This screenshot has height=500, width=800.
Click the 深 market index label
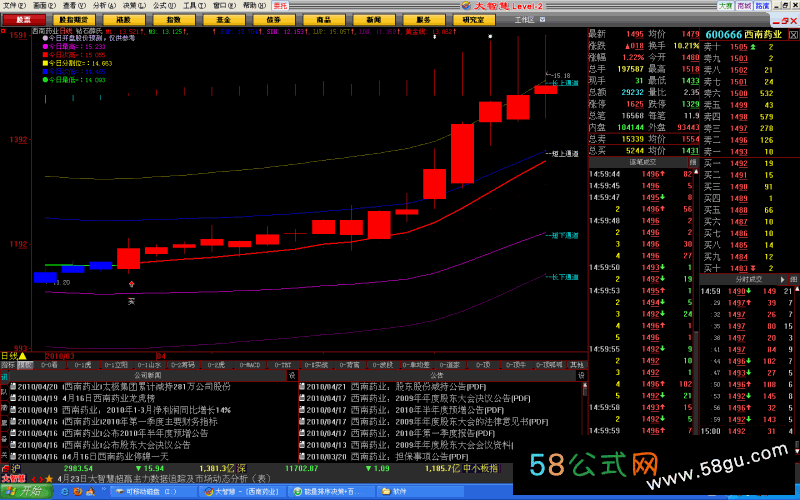(x=241, y=468)
